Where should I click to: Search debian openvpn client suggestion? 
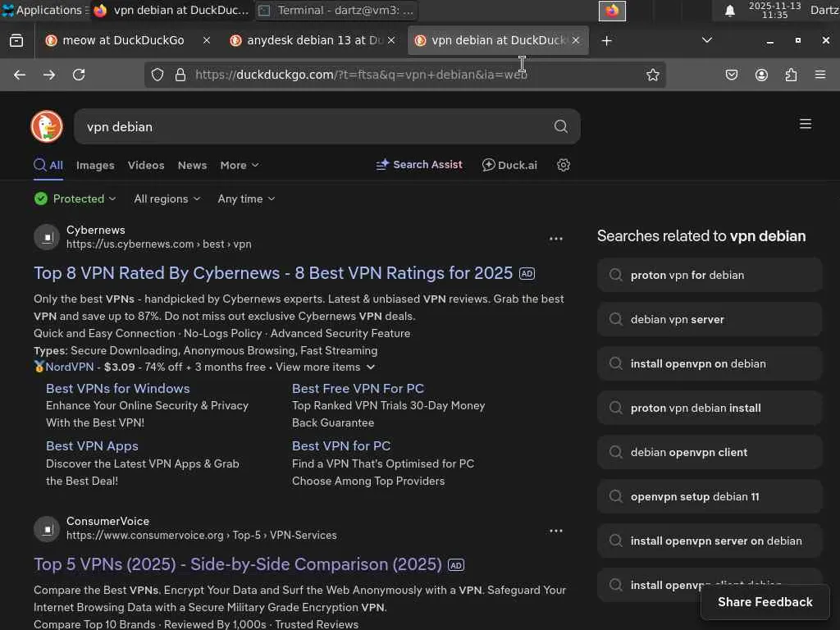[x=710, y=453]
